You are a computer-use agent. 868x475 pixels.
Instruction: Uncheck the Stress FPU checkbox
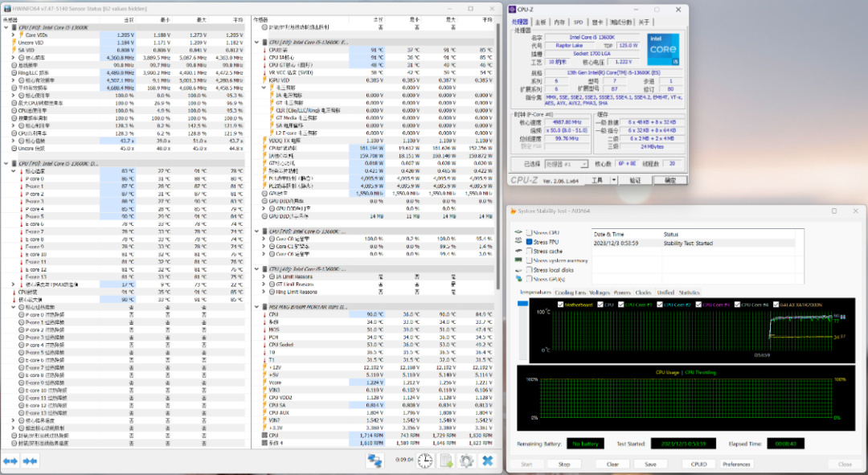point(530,242)
